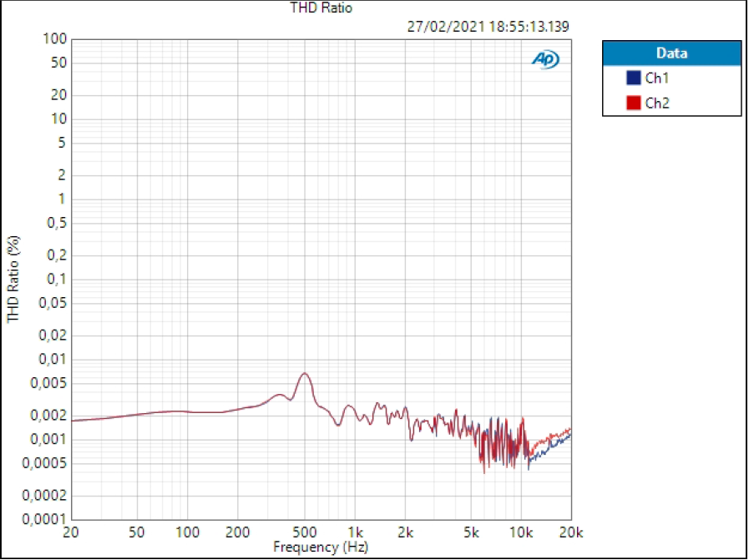Select the Ch1 blue color swatch
This screenshot has height=560, width=749.
point(634,78)
